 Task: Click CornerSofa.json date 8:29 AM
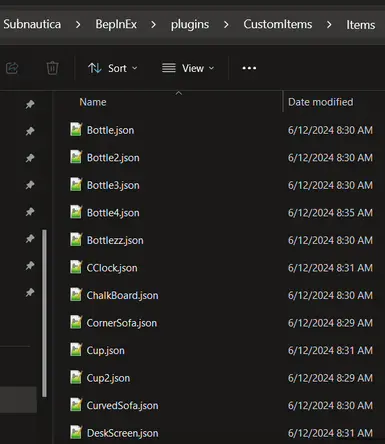tap(330, 323)
